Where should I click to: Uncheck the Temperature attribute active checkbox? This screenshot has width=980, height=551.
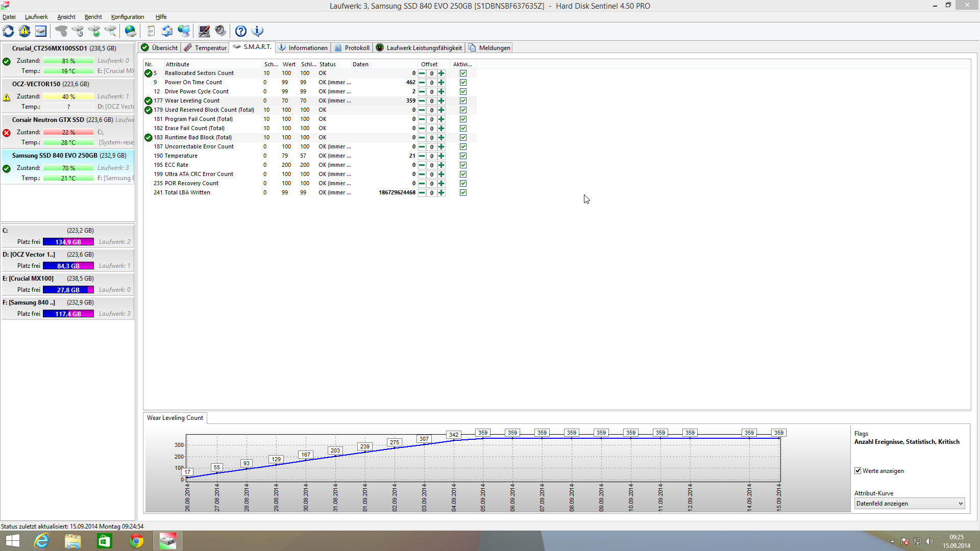pos(463,156)
